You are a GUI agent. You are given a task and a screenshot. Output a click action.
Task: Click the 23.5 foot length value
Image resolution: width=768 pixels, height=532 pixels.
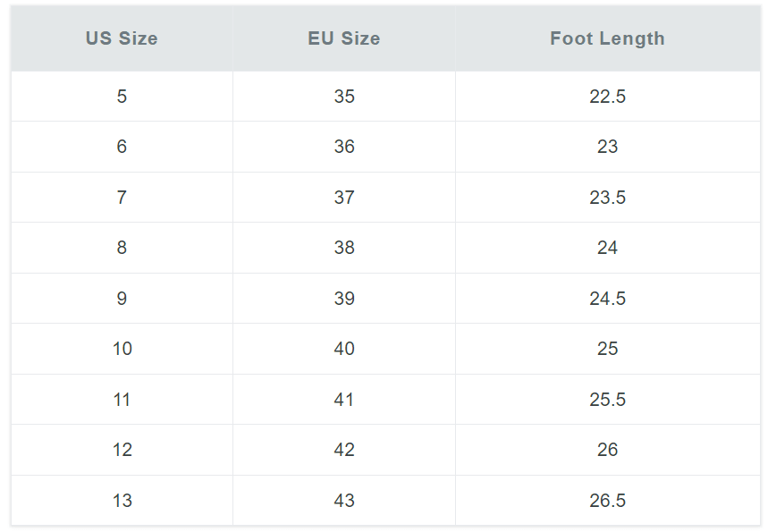pos(607,198)
